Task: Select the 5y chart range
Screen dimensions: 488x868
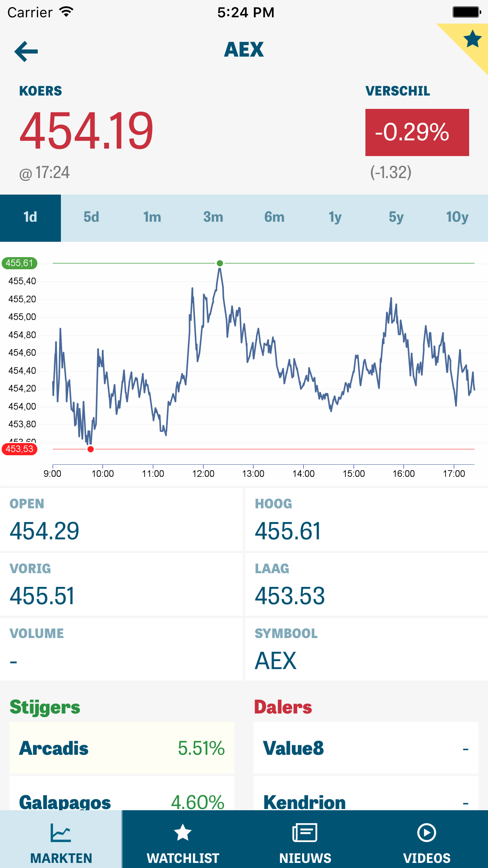Action: click(x=396, y=217)
